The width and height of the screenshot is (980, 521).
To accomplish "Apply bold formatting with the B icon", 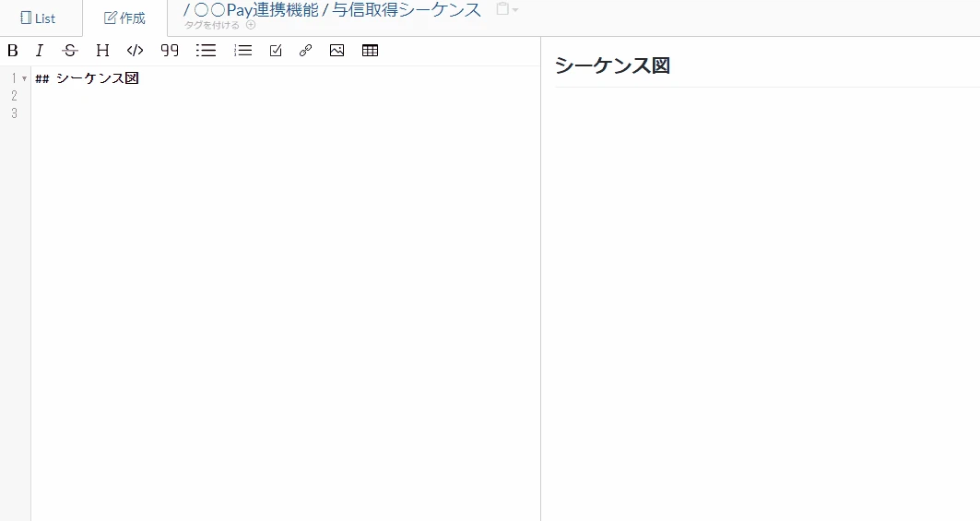I will tap(13, 51).
